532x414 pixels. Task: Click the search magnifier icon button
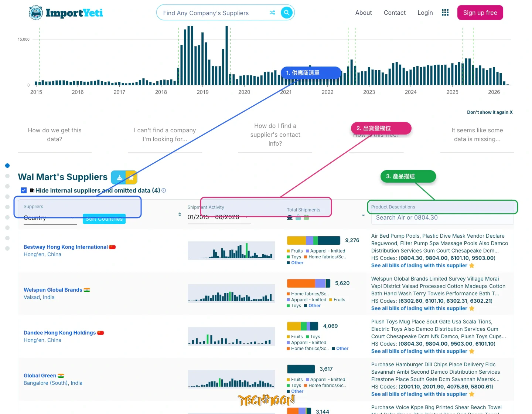(286, 13)
